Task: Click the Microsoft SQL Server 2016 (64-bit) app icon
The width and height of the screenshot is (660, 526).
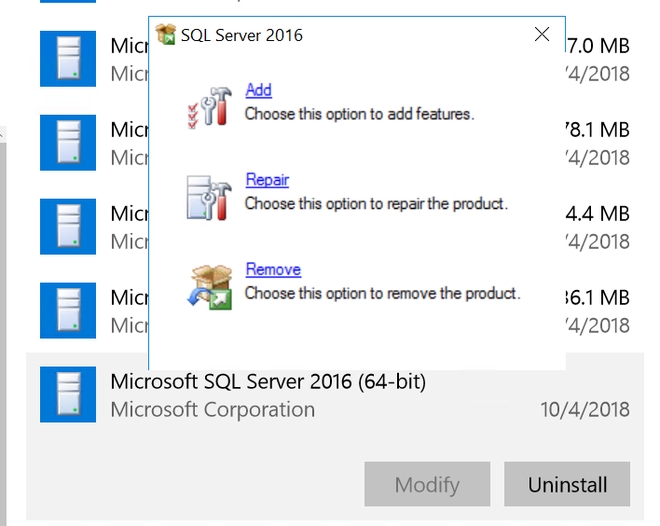Action: click(68, 394)
